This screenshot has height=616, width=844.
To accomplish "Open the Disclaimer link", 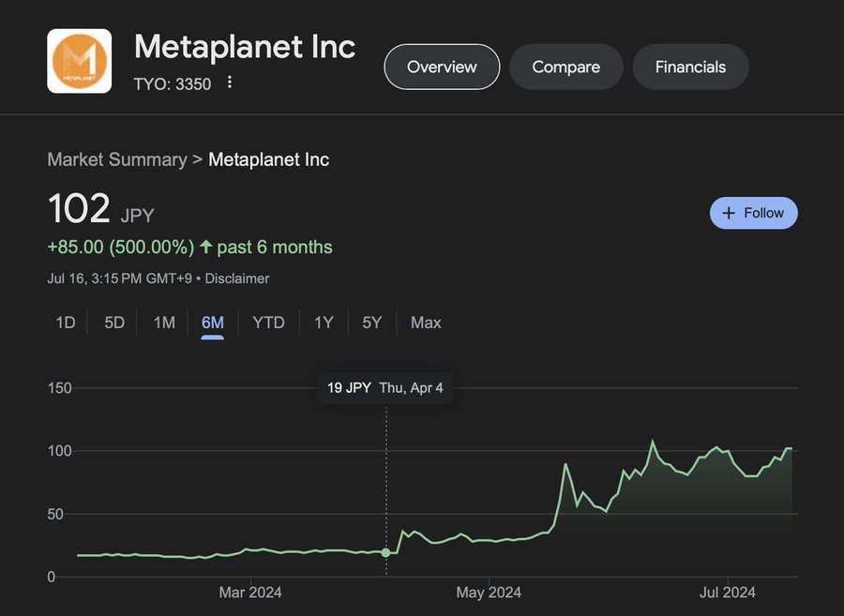I will [237, 278].
